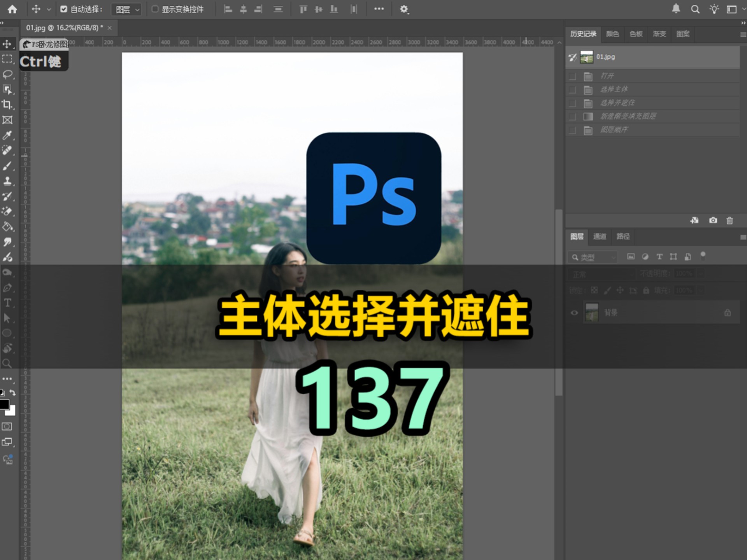Align left edges in options bar

[228, 9]
